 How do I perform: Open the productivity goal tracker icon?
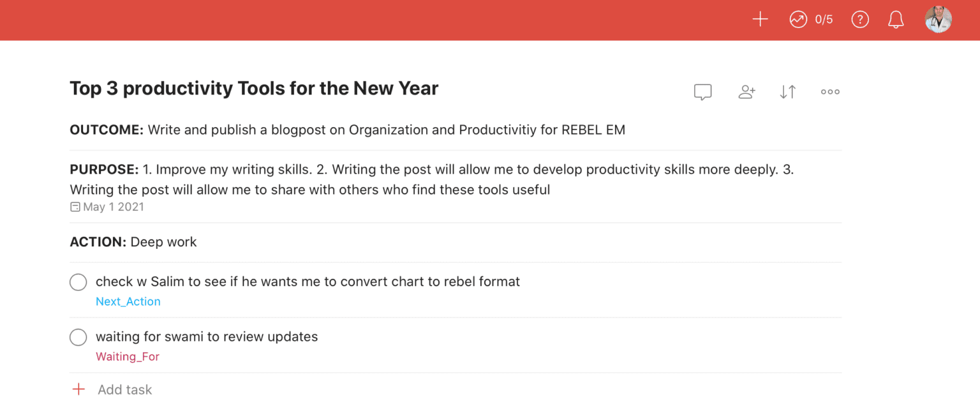pos(798,20)
